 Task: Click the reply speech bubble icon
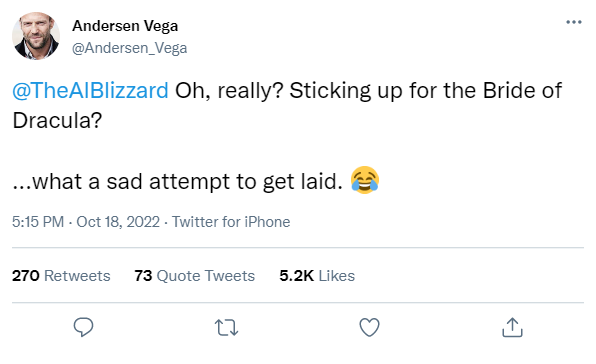(x=83, y=327)
